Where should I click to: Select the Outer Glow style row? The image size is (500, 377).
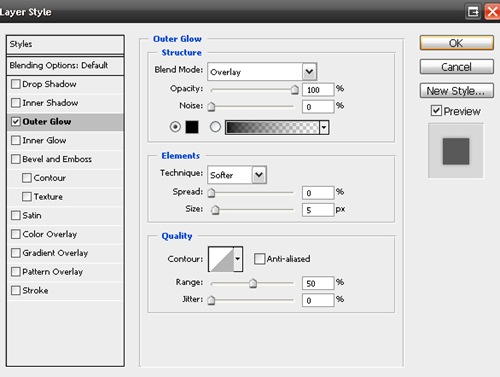tap(65, 122)
